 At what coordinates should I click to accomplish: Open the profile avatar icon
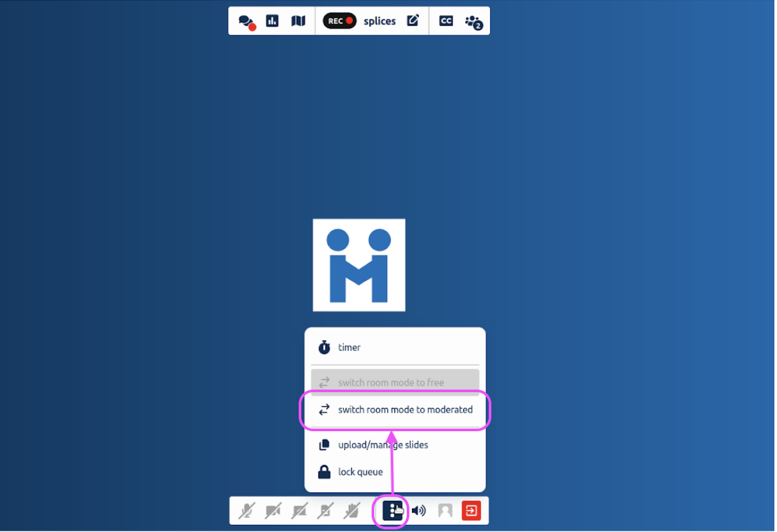(445, 511)
